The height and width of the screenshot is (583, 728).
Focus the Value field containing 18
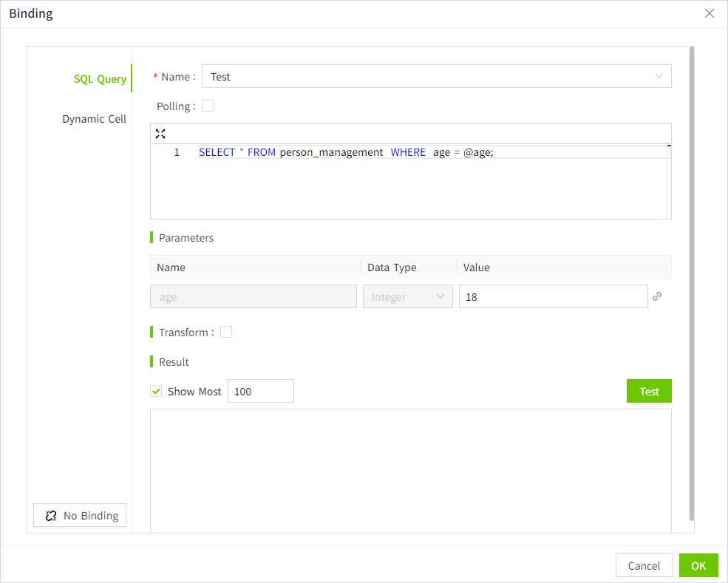(553, 296)
